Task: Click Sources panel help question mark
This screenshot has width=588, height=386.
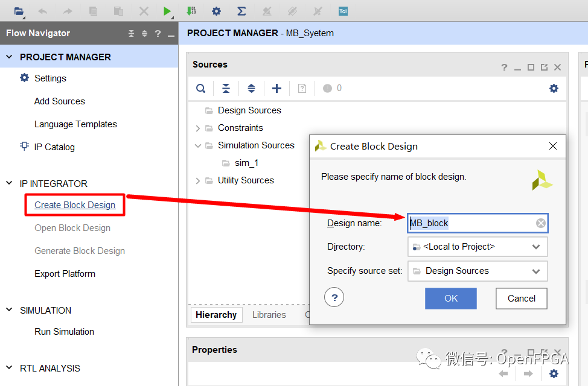Action: point(504,67)
